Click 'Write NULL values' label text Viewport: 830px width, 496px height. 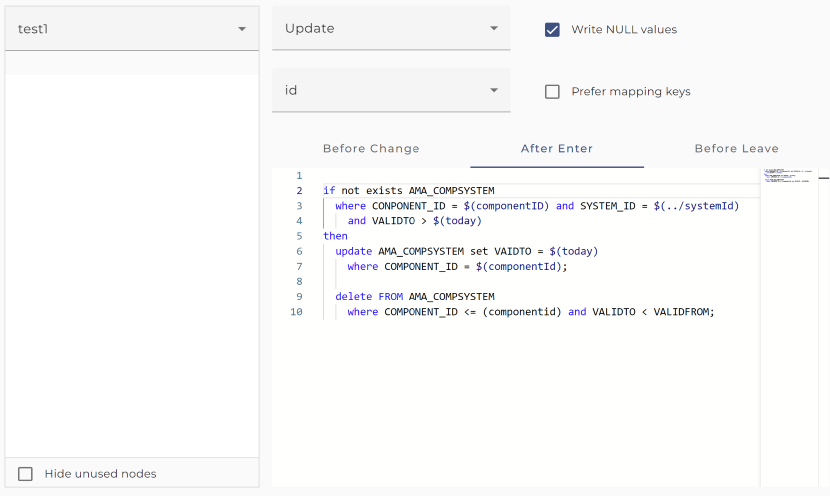click(x=624, y=30)
